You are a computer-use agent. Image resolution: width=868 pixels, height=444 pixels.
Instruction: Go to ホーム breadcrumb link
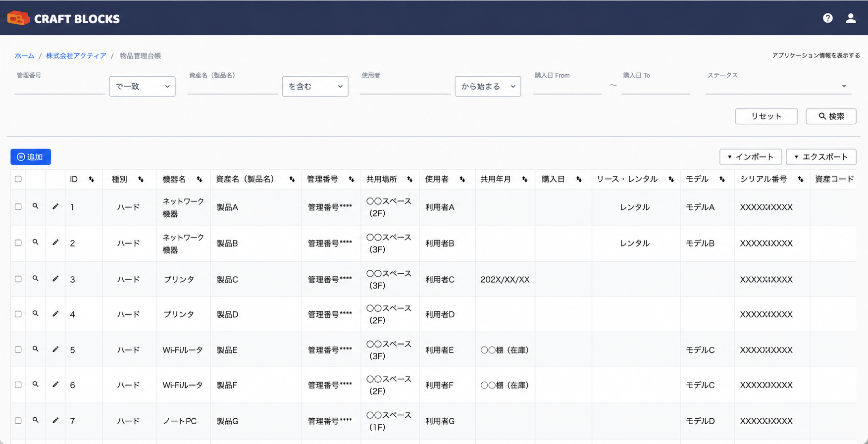[24, 56]
